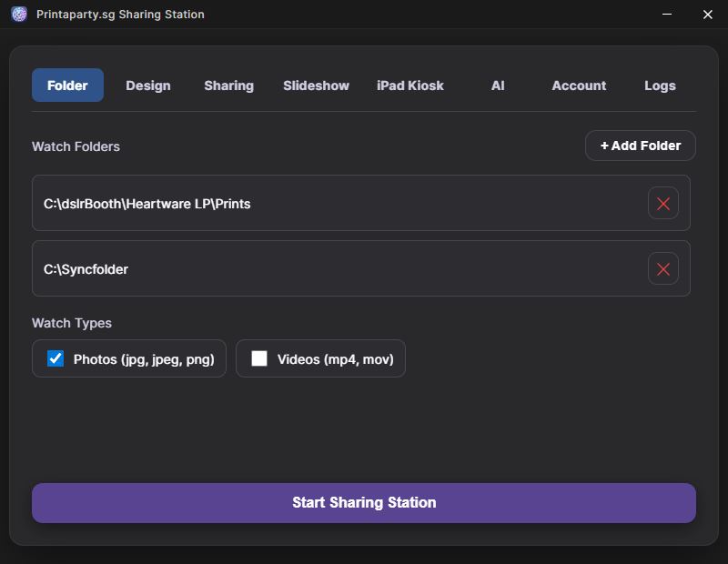The image size is (728, 564).
Task: Close the Sharing Station window
Action: coord(708,15)
